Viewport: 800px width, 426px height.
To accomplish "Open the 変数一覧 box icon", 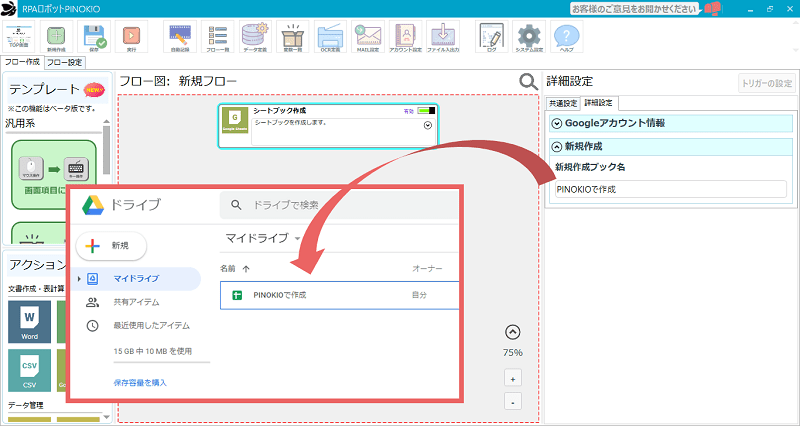I will pyautogui.click(x=293, y=37).
